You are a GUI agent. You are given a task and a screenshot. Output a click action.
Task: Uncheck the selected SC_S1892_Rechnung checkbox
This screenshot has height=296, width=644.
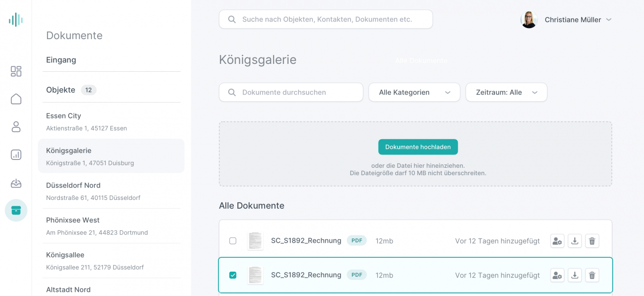click(233, 275)
